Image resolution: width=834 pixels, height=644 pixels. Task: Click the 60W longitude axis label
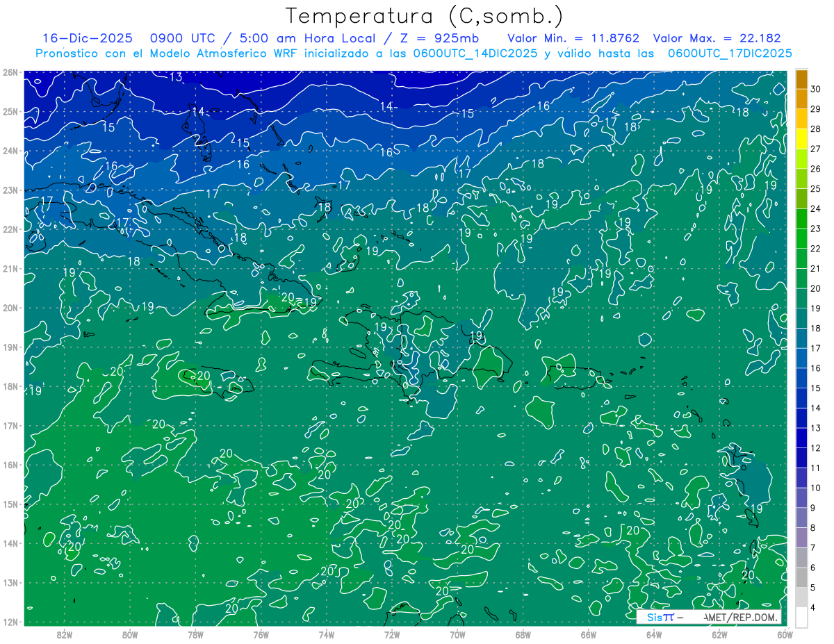click(x=785, y=635)
